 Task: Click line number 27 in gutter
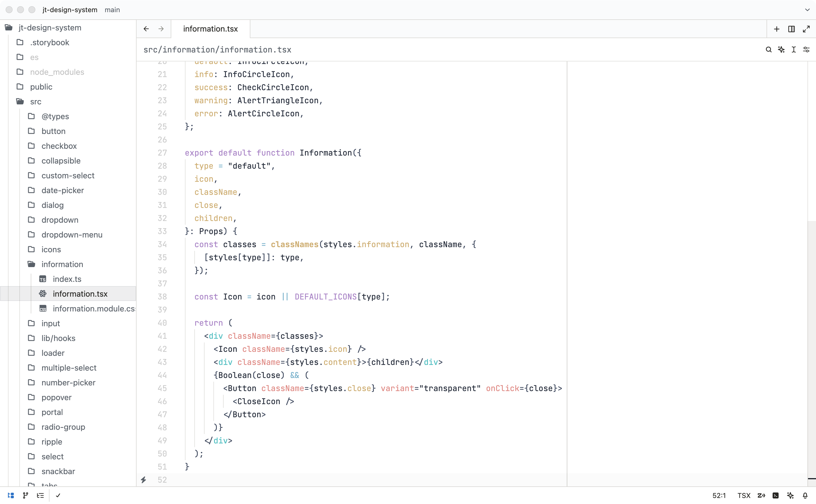coord(162,153)
